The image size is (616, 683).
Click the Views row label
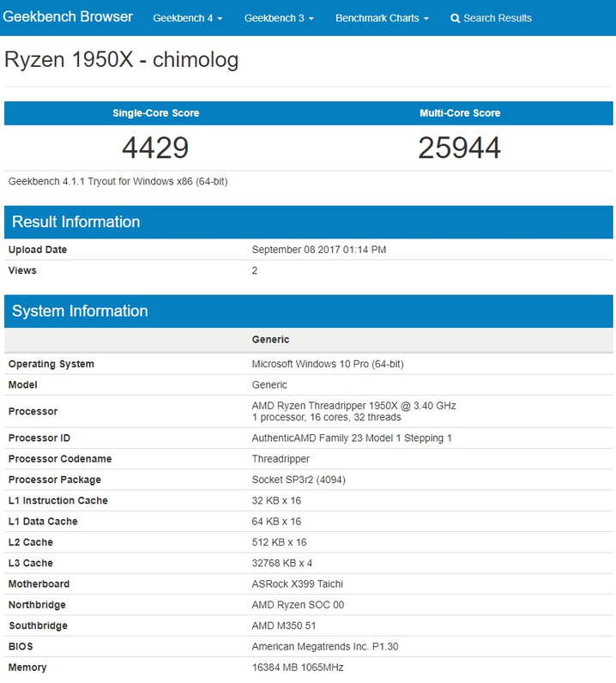click(x=22, y=270)
